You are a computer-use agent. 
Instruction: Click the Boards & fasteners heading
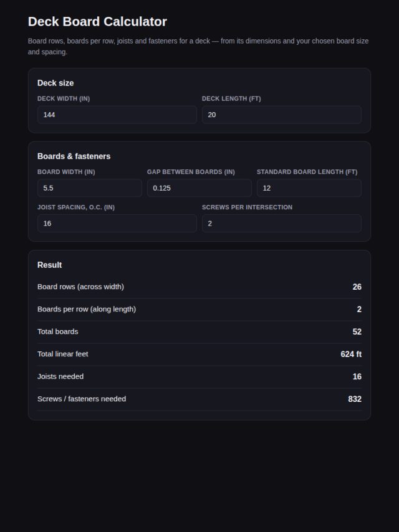click(x=74, y=156)
